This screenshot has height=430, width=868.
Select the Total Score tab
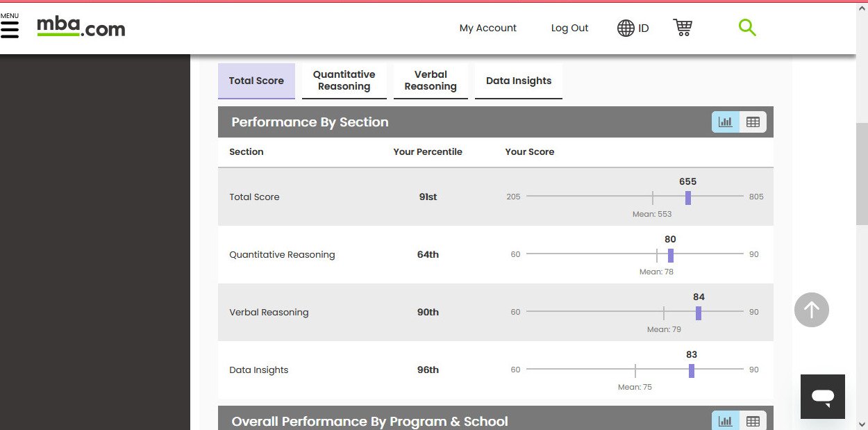tap(256, 81)
